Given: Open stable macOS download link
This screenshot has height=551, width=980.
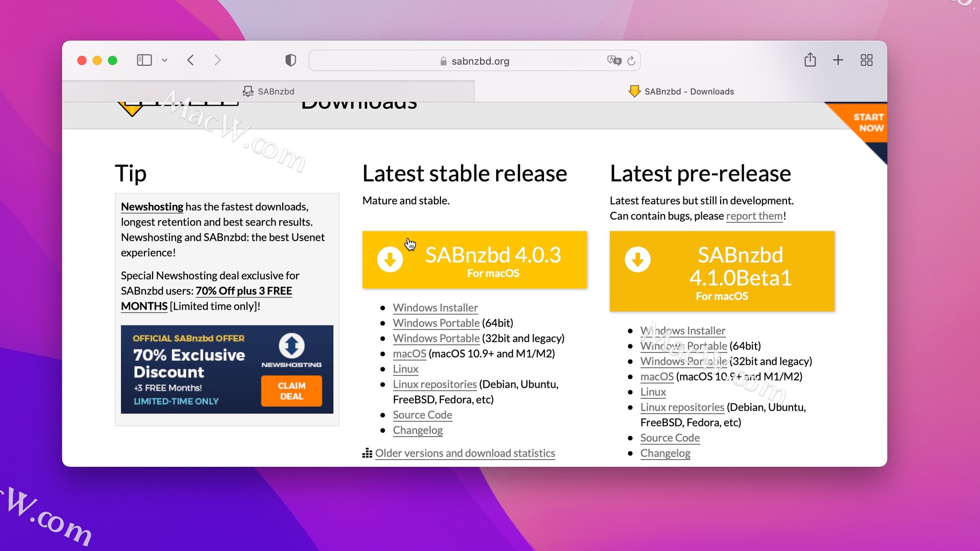Looking at the screenshot, I should (x=409, y=354).
